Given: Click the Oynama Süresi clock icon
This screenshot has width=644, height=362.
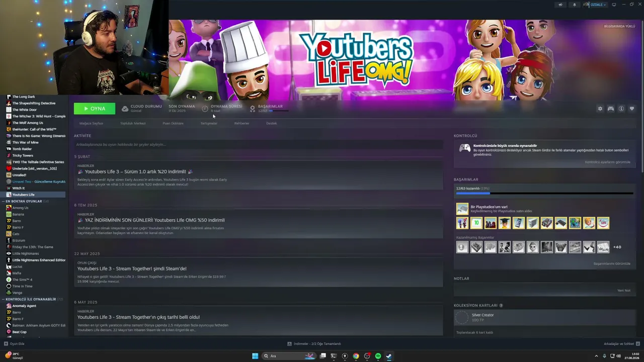Looking at the screenshot, I should 205,109.
